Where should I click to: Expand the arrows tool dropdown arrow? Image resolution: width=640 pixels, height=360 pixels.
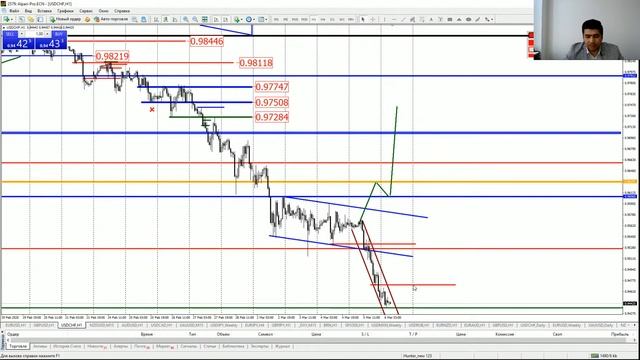[x=492, y=19]
